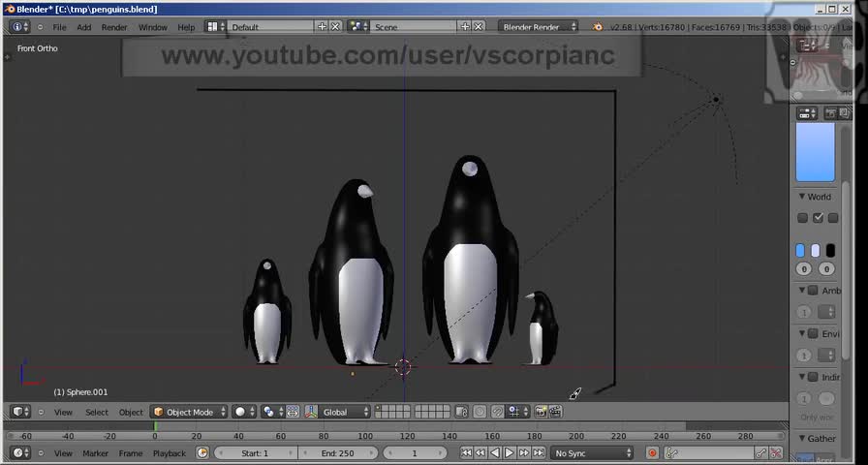Add a new scene with plus button

(x=465, y=26)
